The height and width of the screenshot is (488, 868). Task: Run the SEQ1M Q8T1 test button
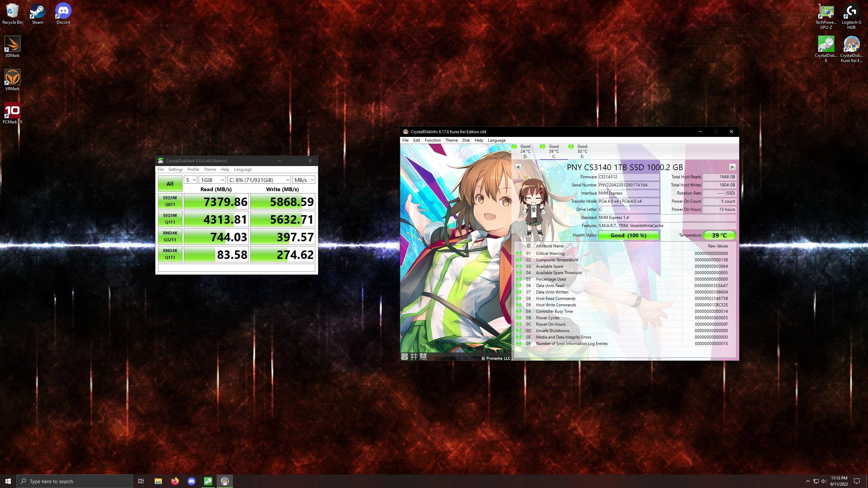[x=170, y=201]
